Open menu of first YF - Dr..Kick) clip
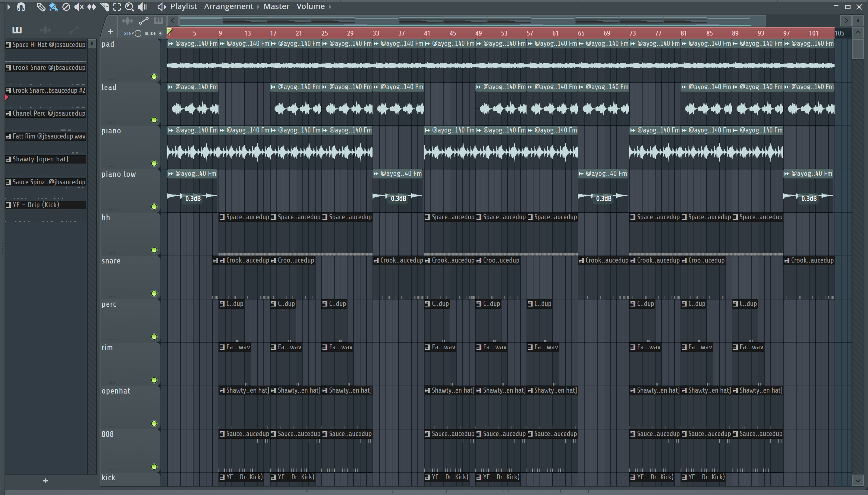The height and width of the screenshot is (495, 868). pos(222,477)
